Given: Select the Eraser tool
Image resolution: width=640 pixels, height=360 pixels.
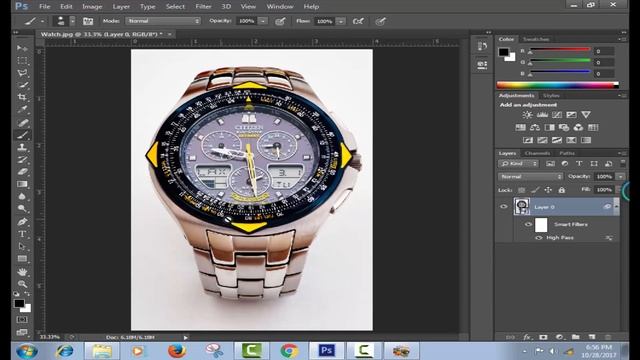Looking at the screenshot, I should [22, 171].
